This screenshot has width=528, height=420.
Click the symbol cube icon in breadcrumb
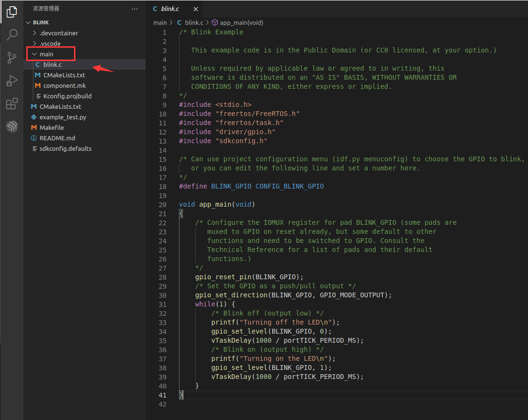(214, 22)
